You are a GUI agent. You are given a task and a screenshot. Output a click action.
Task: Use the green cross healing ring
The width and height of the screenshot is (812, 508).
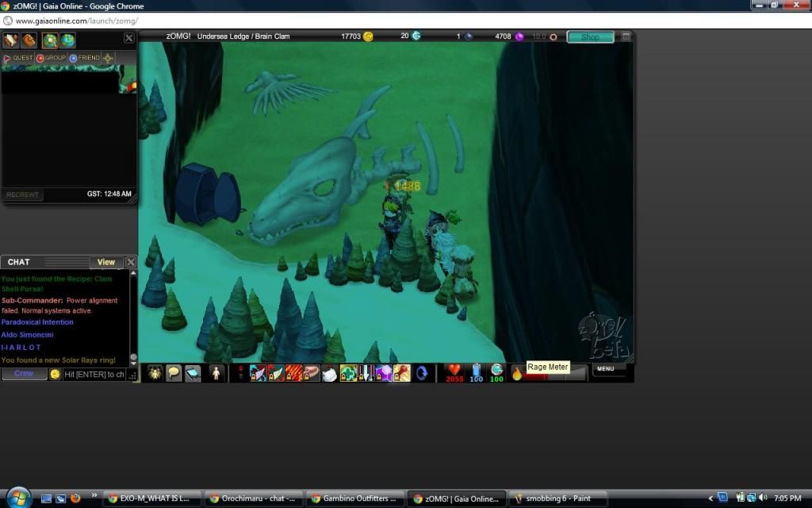pyautogui.click(x=347, y=373)
